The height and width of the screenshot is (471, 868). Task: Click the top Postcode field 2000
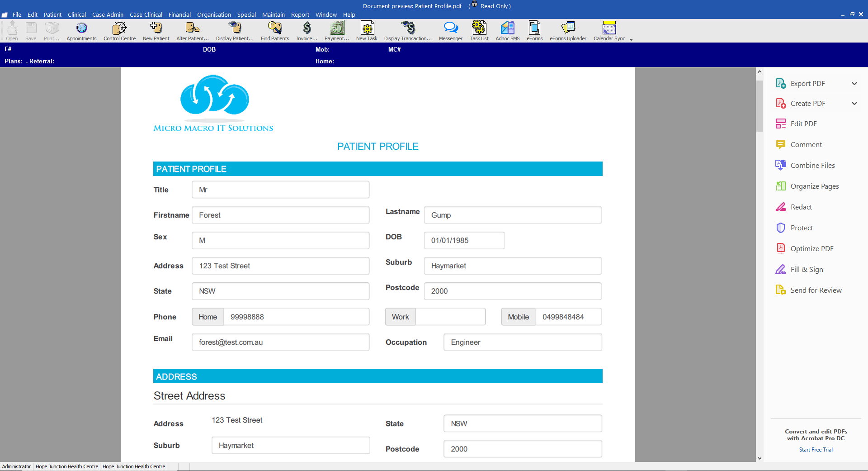point(513,291)
